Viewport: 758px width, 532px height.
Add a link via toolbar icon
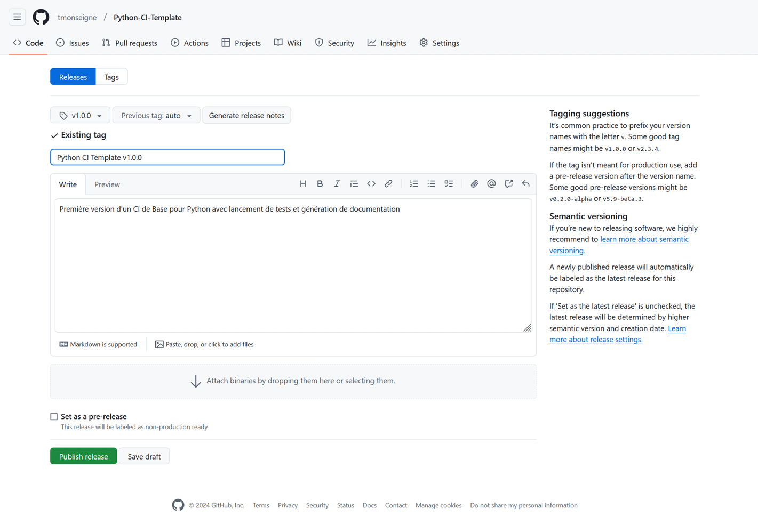tap(388, 184)
